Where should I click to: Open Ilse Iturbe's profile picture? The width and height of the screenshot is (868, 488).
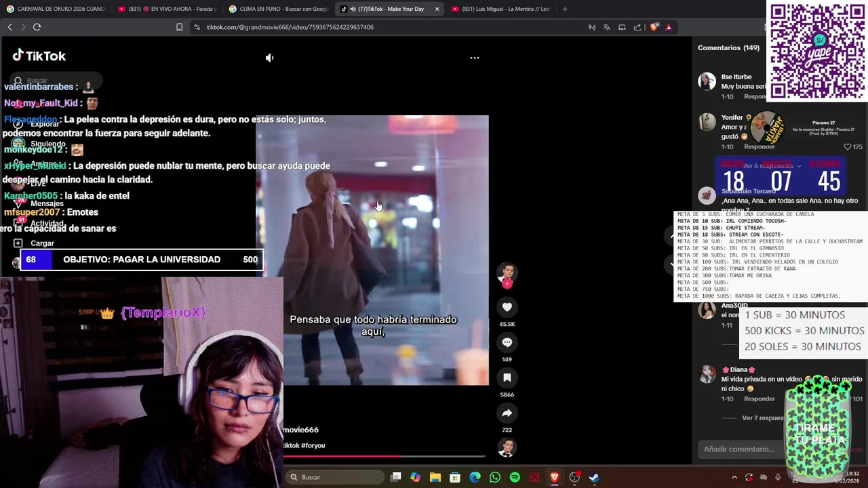[707, 81]
